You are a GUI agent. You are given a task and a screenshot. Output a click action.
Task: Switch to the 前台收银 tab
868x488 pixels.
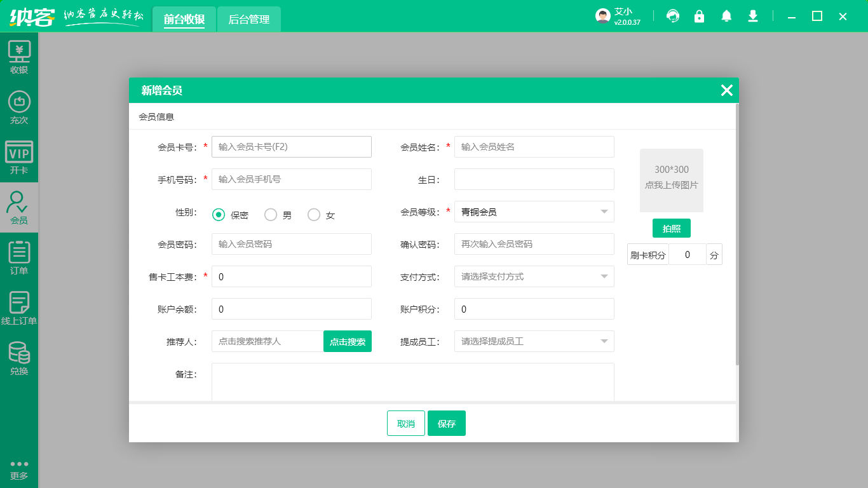184,20
